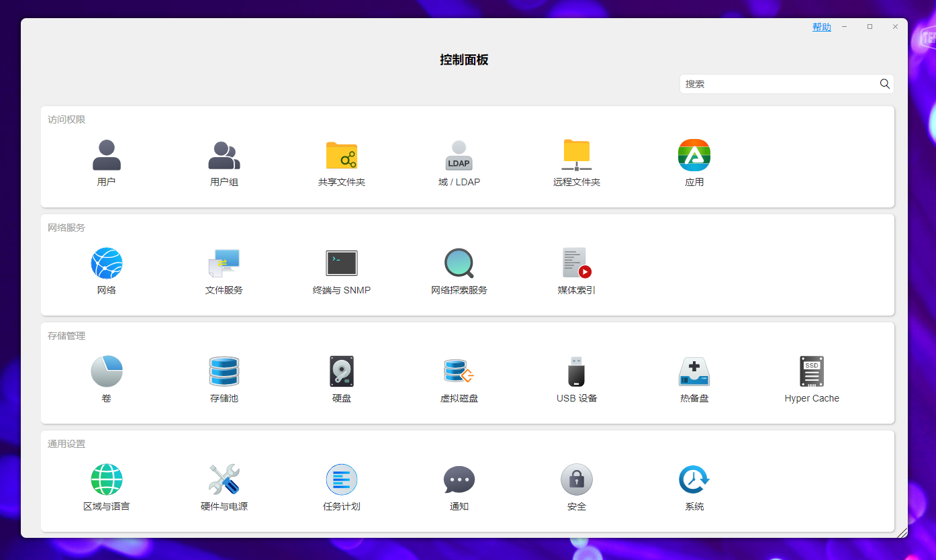This screenshot has height=560, width=936.
Task: Open the 系统 clock icon
Action: pyautogui.click(x=694, y=479)
